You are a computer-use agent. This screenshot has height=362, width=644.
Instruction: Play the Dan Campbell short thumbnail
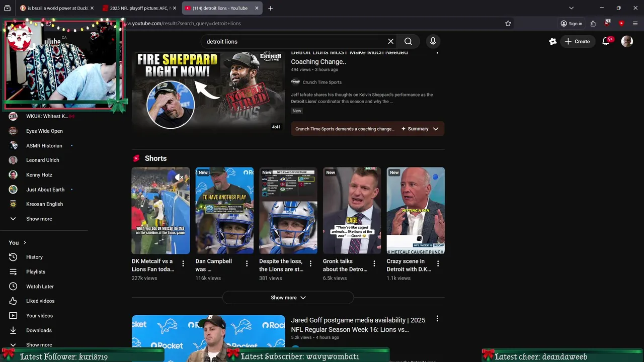[224, 211]
